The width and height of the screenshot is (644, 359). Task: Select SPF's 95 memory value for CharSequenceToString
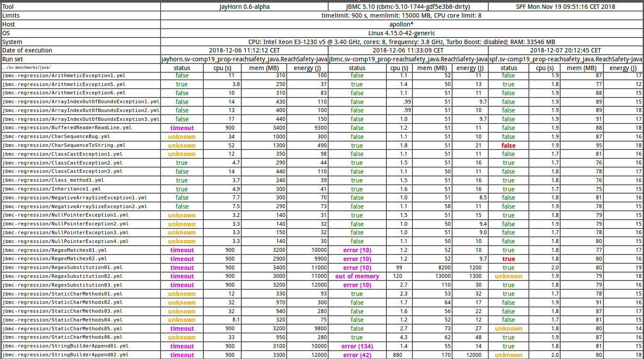(x=599, y=146)
